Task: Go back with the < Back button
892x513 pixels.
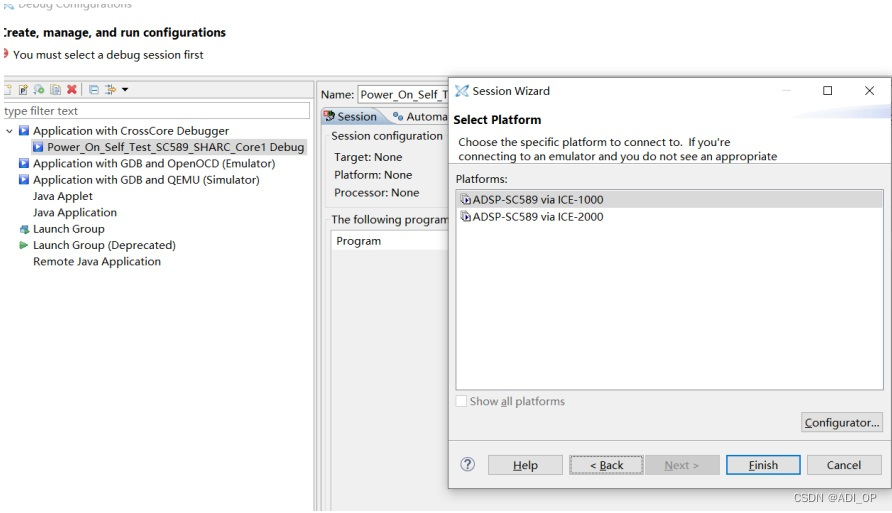Action: coord(606,465)
